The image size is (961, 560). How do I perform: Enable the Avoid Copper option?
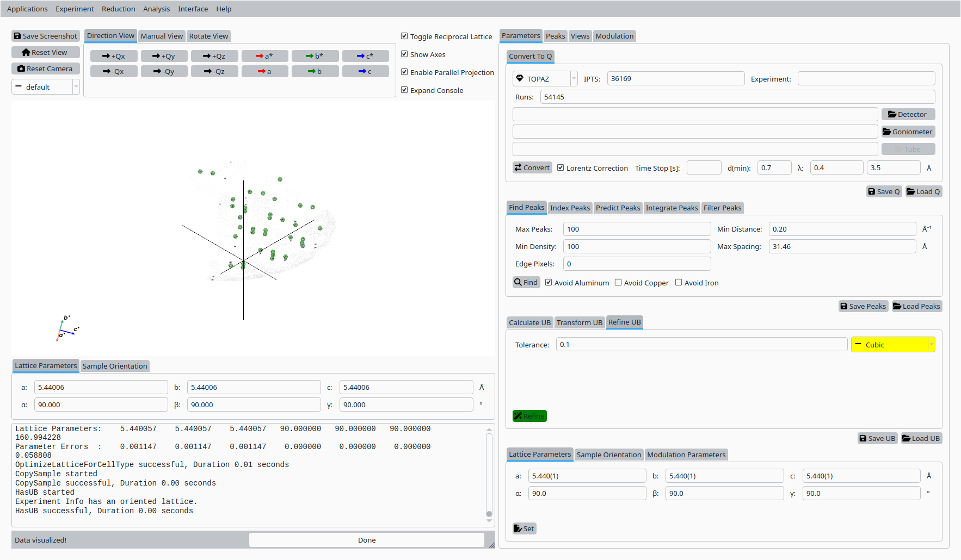coord(618,283)
